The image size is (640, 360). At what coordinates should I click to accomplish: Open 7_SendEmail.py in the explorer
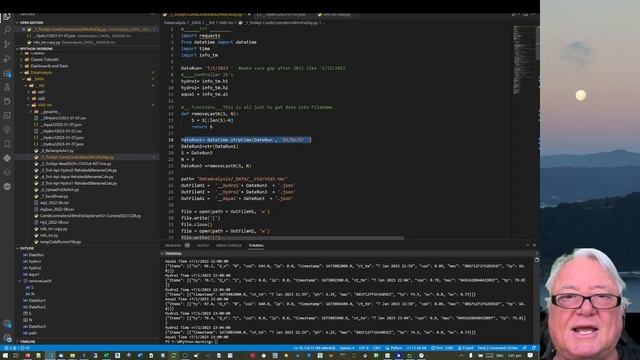pyautogui.click(x=54, y=196)
